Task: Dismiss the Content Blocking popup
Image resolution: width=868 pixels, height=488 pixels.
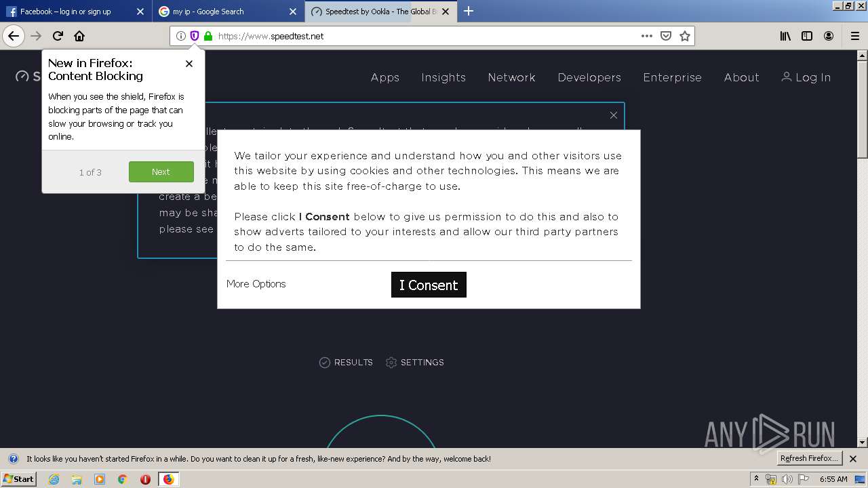Action: (189, 63)
